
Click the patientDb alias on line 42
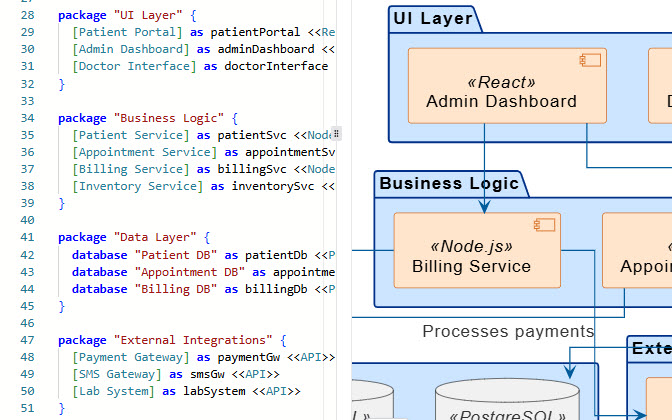coord(276,255)
